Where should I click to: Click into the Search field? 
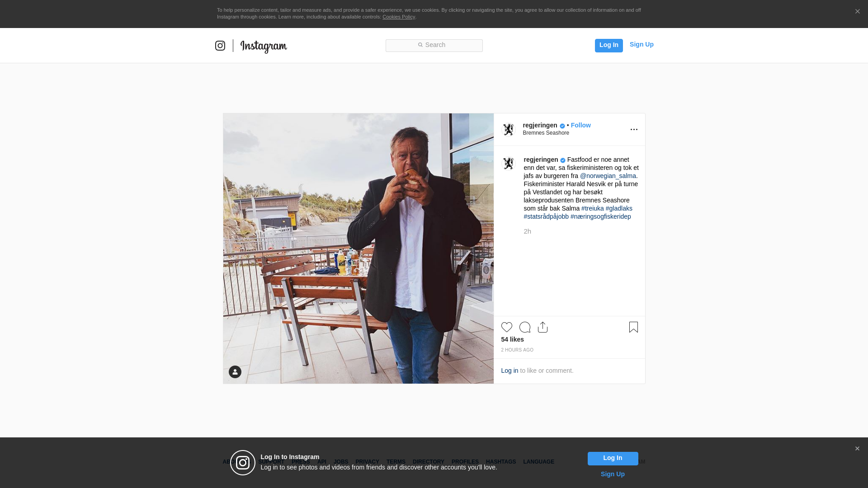click(x=434, y=45)
